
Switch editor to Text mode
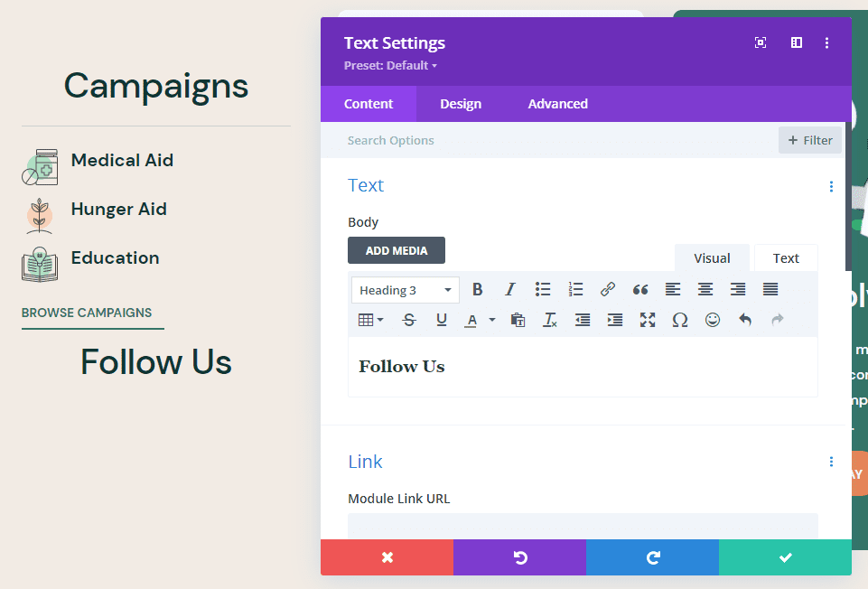(x=785, y=257)
